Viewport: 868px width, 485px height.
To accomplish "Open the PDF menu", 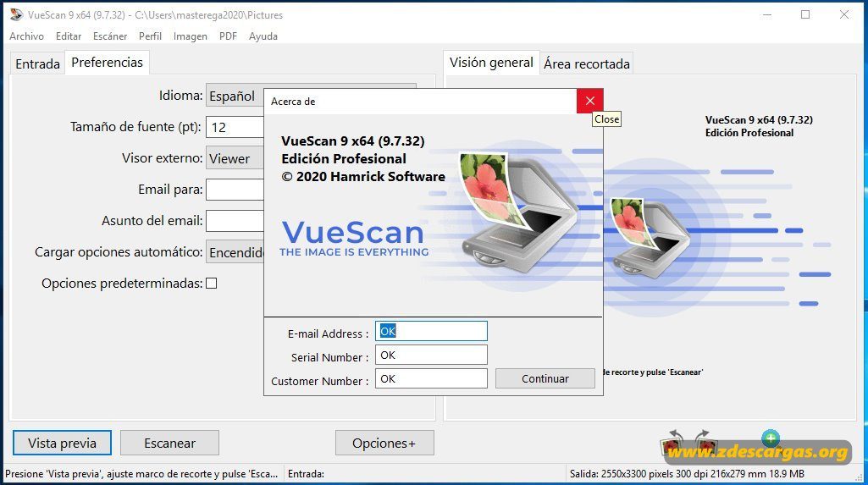I will click(228, 36).
